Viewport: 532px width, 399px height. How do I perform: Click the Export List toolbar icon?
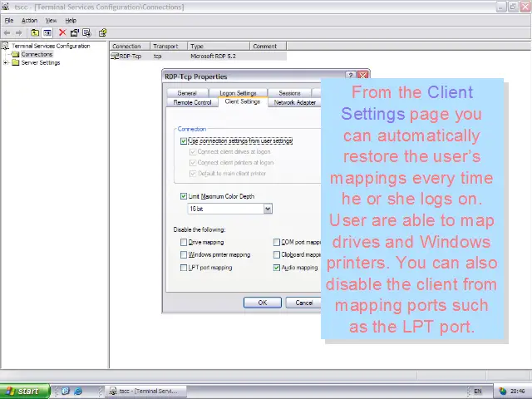[86, 32]
